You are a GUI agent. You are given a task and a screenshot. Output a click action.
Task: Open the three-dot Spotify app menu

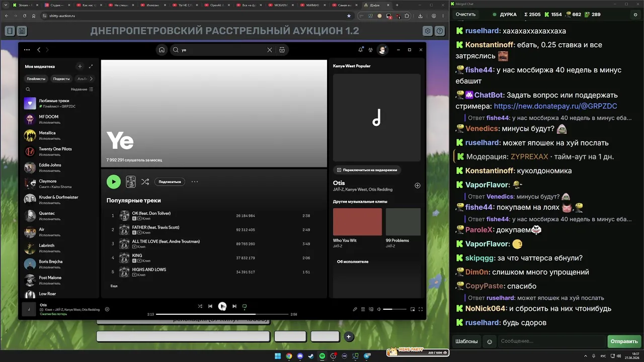pyautogui.click(x=27, y=50)
